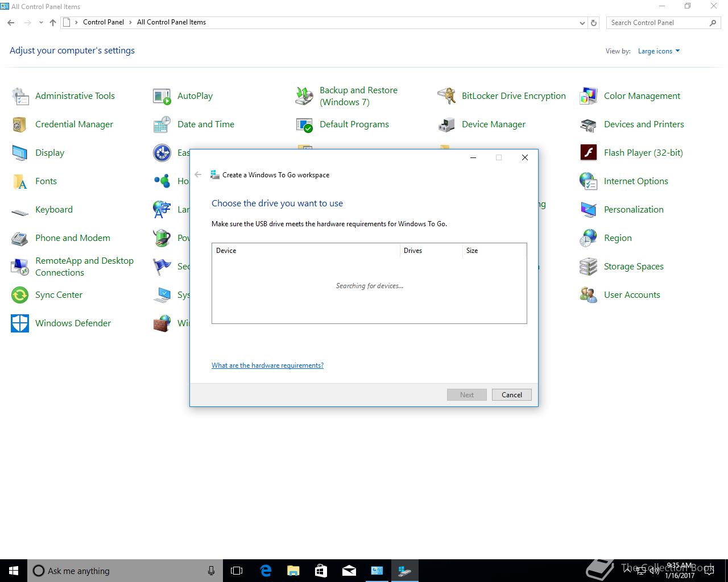This screenshot has height=582, width=728.
Task: Go back in Control Panel navigation
Action: coord(11,23)
